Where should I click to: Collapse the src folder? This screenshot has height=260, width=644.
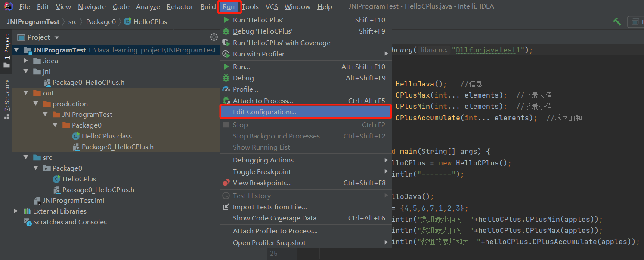(x=26, y=157)
